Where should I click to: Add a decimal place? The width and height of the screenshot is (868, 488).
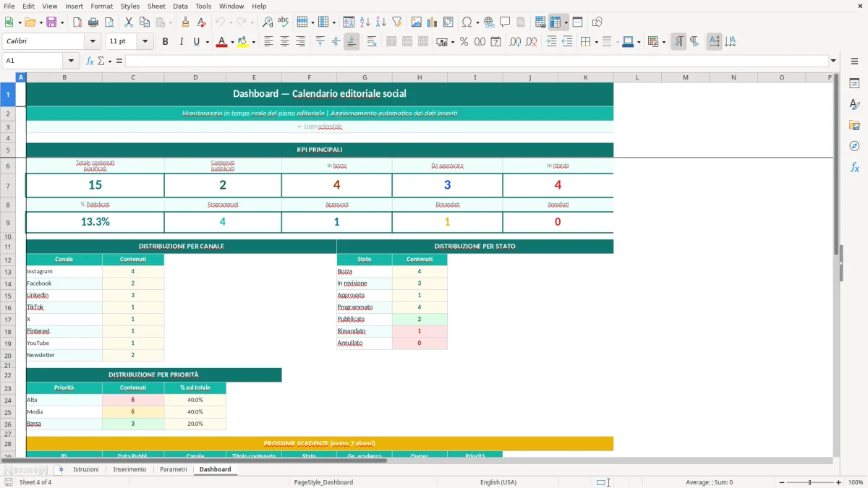pos(515,42)
